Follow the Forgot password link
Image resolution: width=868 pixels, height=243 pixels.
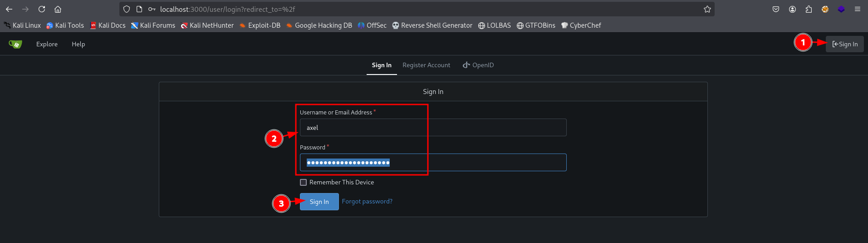[367, 201]
